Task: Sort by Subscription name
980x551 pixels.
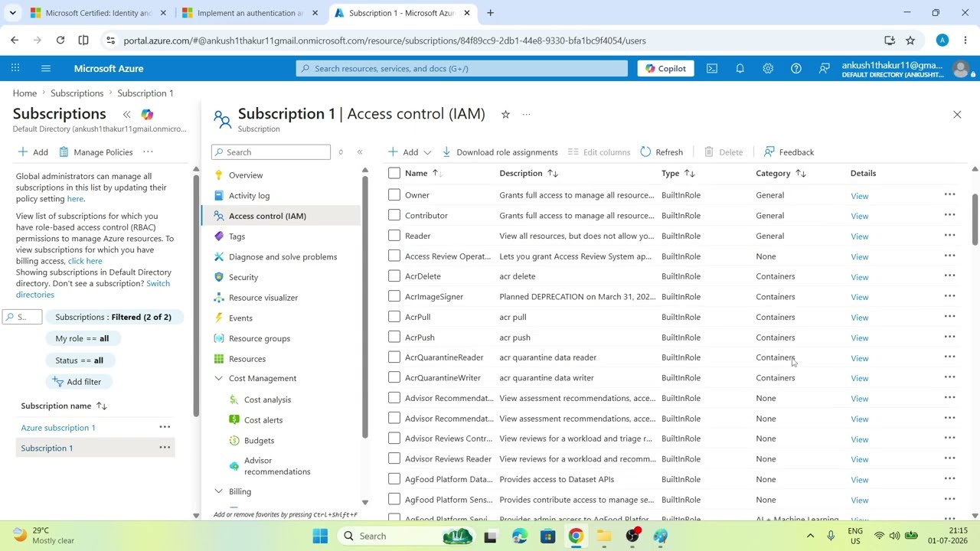Action: (x=64, y=406)
